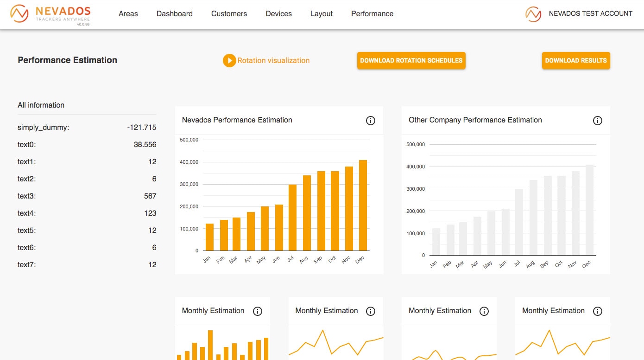Play the Rotation visualization icon
This screenshot has width=644, height=360.
coord(229,61)
